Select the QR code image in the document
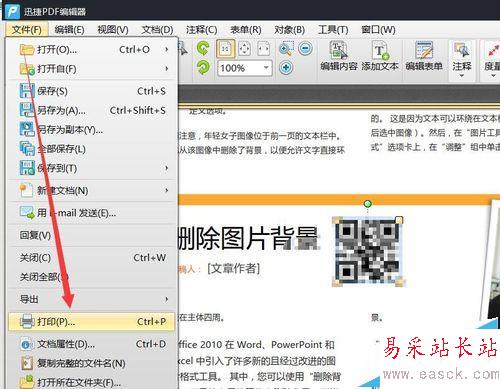The height and width of the screenshot is (389, 500). (368, 251)
